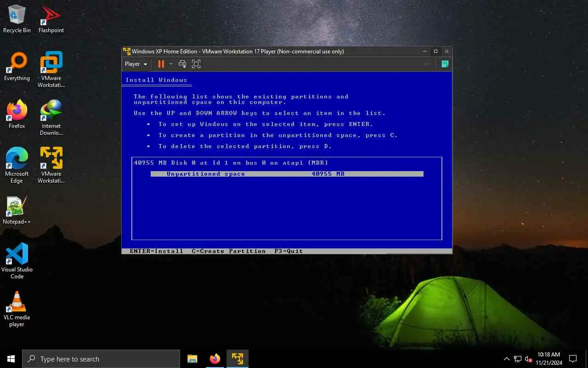Click the ENTER=Install status bar text
Image resolution: width=588 pixels, height=368 pixels.
156,251
